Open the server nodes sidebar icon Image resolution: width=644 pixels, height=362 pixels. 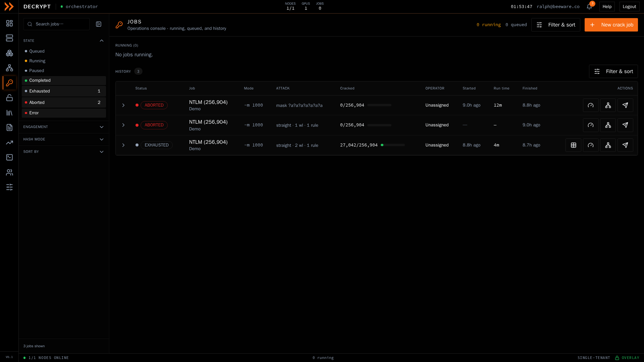[9, 38]
